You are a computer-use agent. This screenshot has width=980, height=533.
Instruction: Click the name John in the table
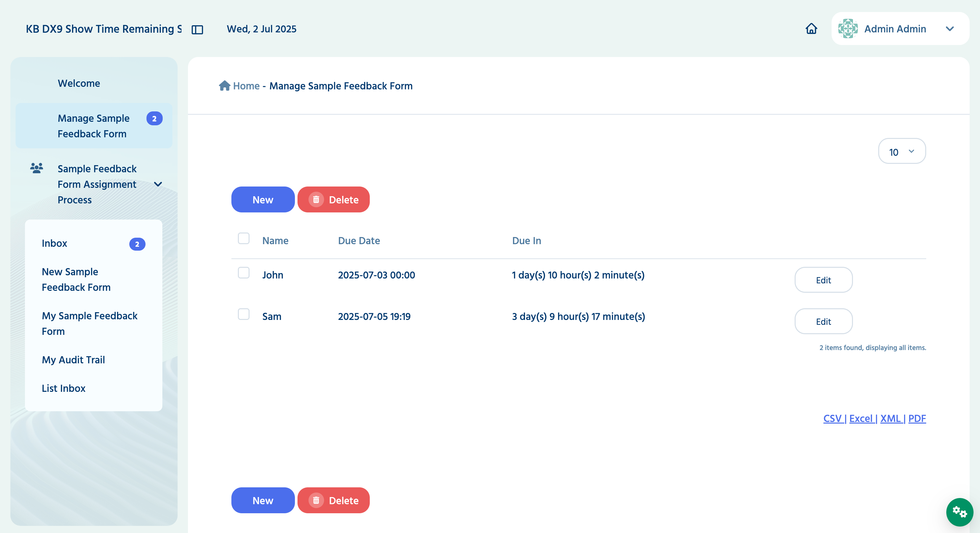[273, 275]
